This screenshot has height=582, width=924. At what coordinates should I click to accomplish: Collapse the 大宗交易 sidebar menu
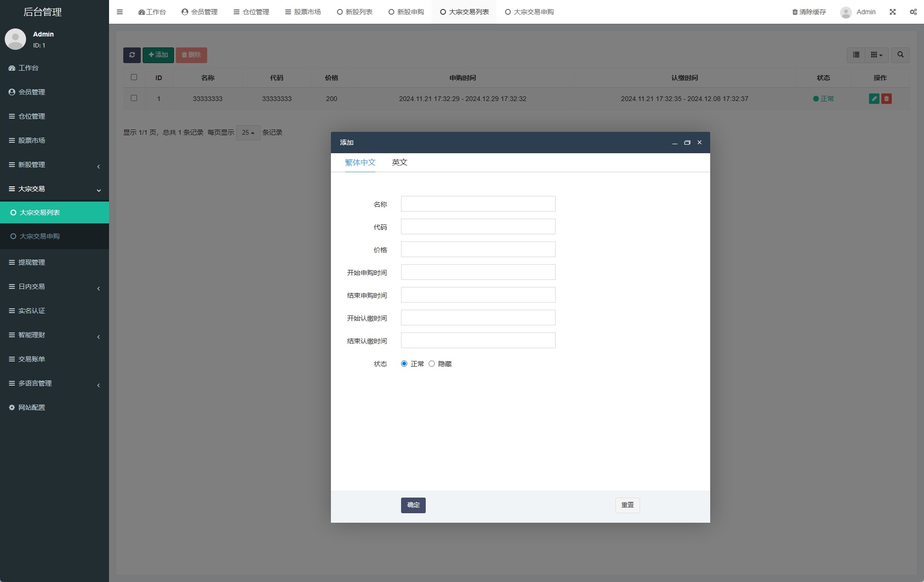click(55, 189)
